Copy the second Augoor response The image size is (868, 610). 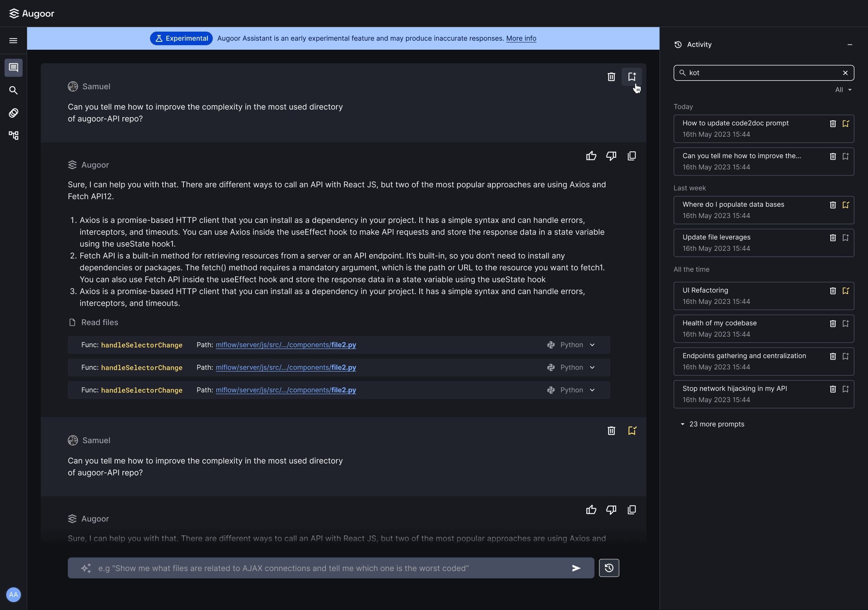[x=632, y=510]
